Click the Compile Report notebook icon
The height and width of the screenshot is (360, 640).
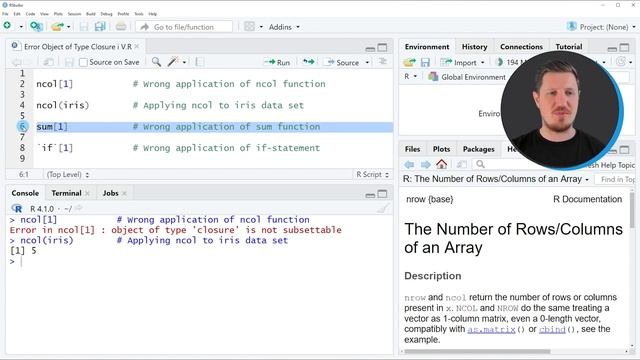click(x=200, y=62)
